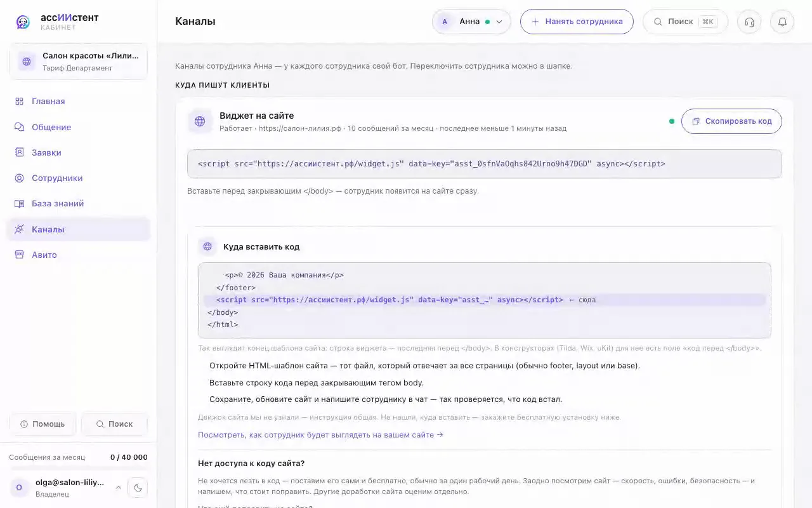Click the Виджет на сайте heading

[257, 116]
